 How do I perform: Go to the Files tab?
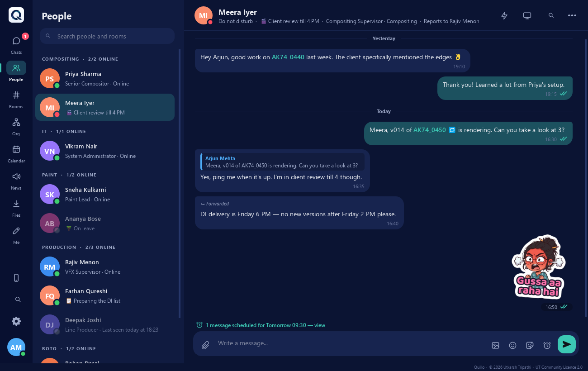point(16,207)
